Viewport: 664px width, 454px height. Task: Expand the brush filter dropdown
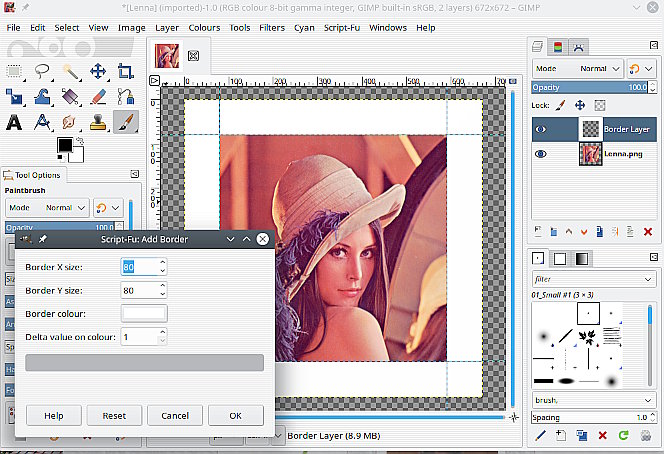point(648,279)
